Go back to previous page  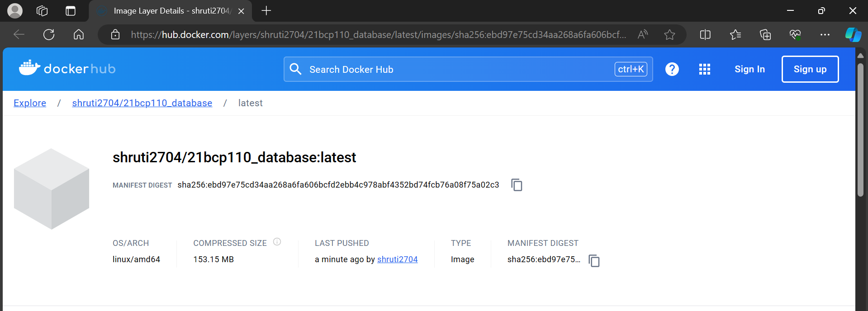[19, 34]
